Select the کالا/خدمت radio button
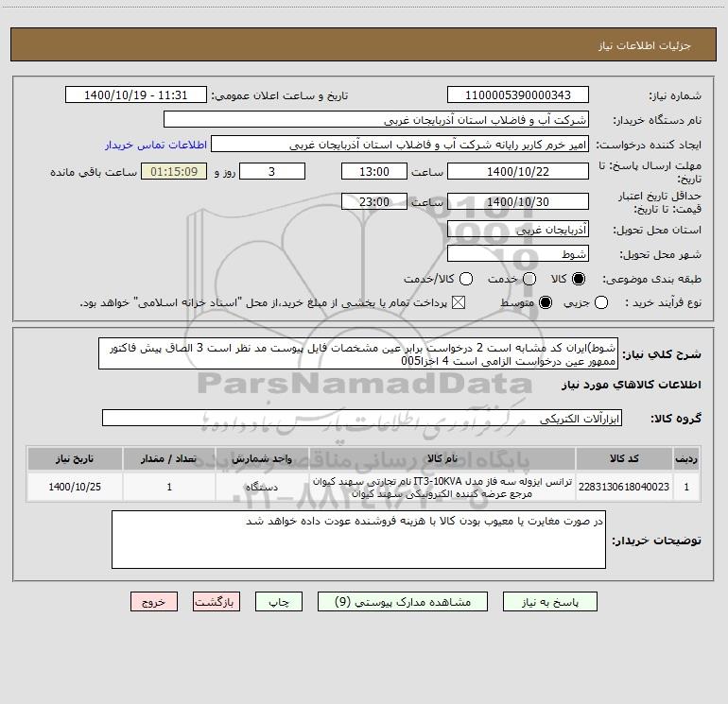Image resolution: width=728 pixels, height=704 pixels. point(466,279)
